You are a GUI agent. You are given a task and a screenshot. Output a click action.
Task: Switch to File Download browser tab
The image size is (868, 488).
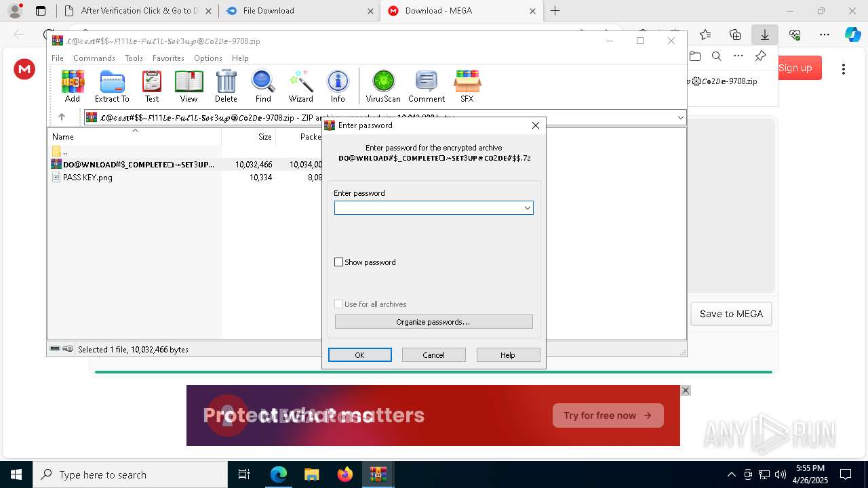299,11
